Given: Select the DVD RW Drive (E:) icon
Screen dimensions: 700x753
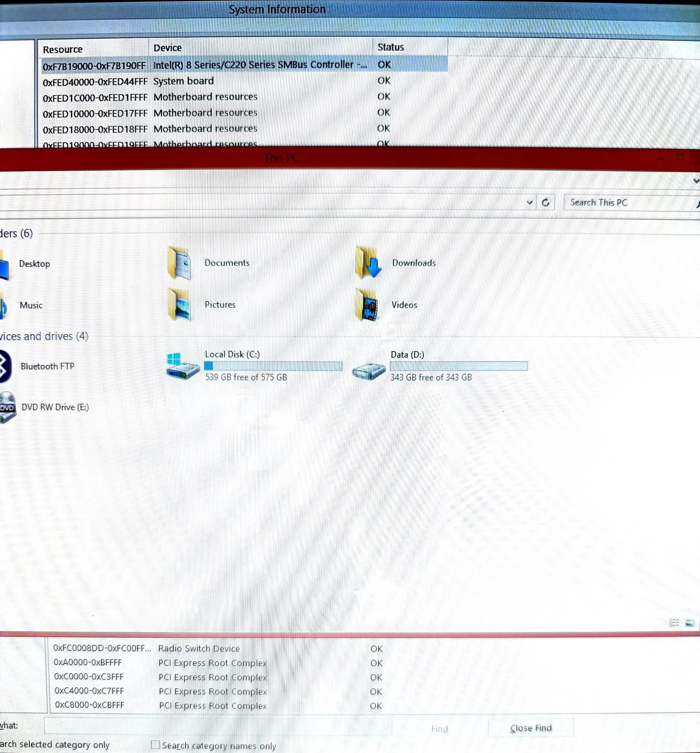Looking at the screenshot, I should pos(7,408).
